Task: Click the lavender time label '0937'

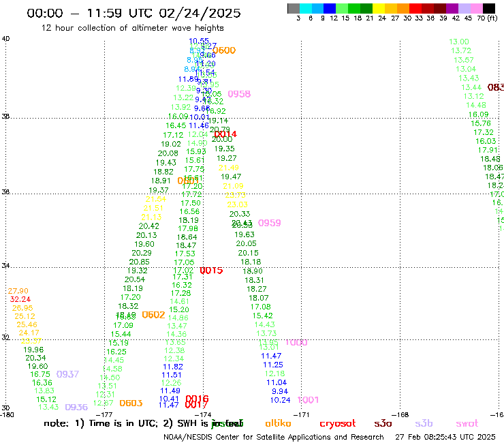Action: (67, 374)
